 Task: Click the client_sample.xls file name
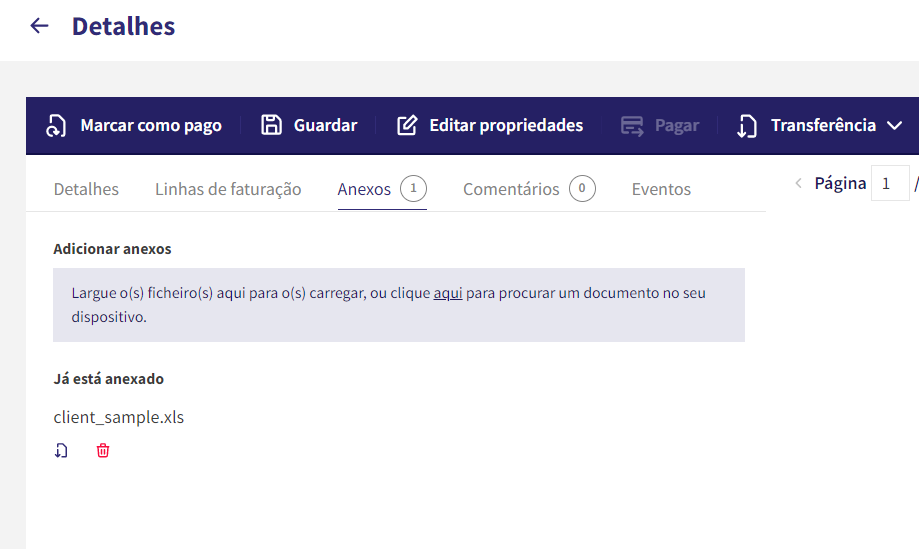pos(118,417)
